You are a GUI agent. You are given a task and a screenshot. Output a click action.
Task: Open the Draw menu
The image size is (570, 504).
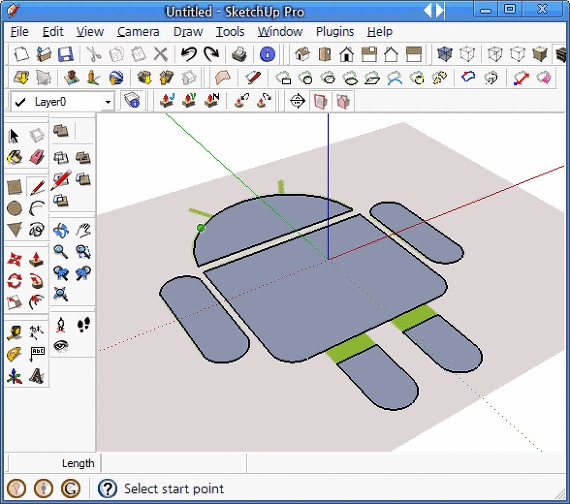pyautogui.click(x=188, y=32)
